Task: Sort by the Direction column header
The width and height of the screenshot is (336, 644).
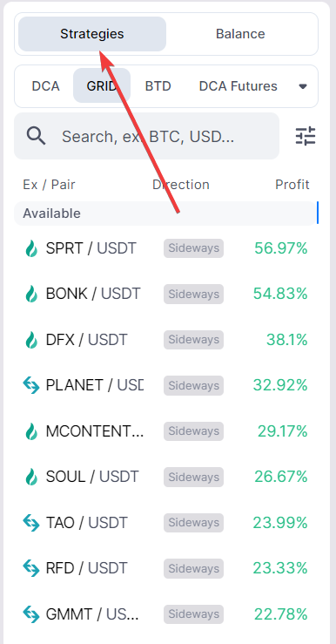Action: click(180, 185)
